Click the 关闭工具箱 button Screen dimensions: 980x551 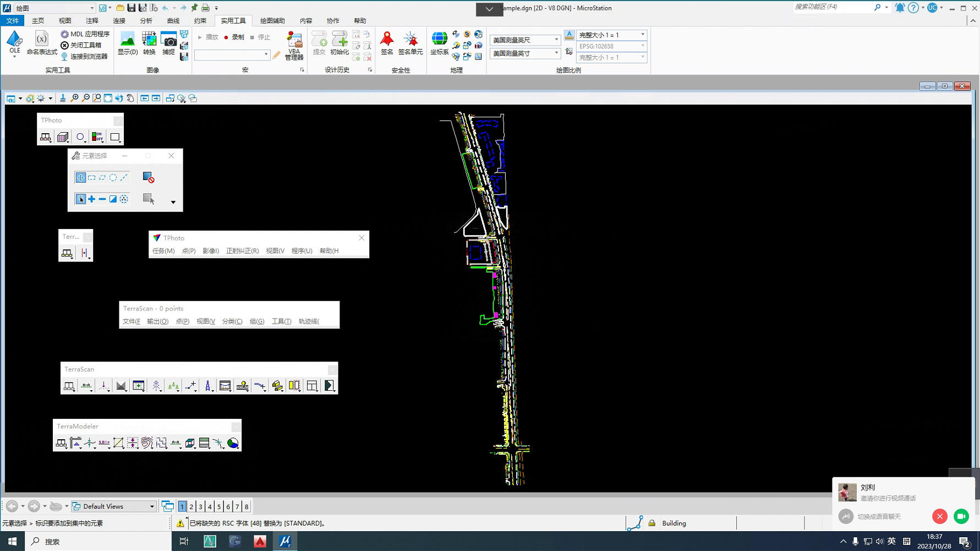81,45
